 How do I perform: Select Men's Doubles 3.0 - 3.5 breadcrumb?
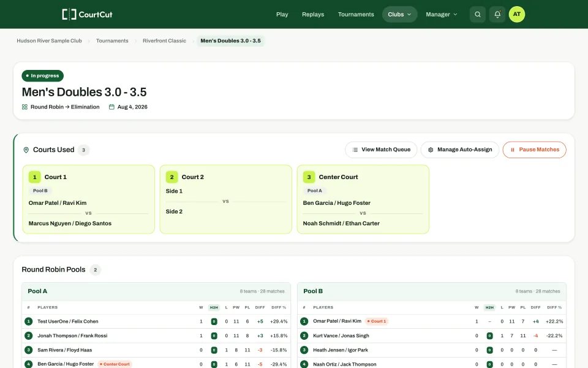tap(231, 40)
